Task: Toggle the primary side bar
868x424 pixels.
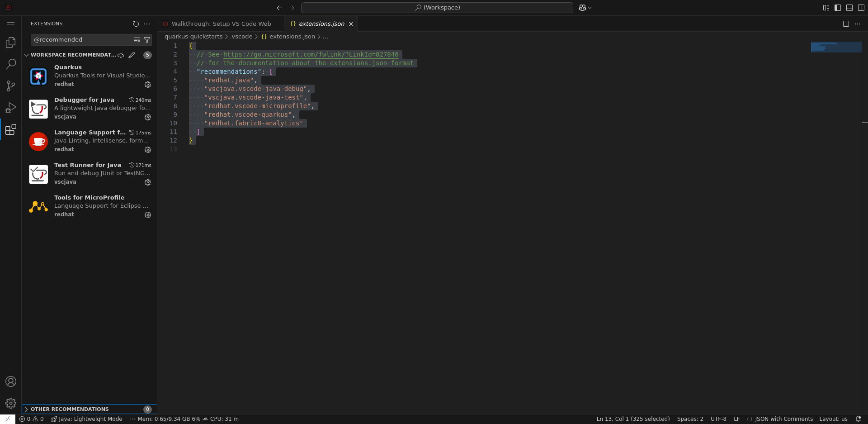Action: coord(838,8)
